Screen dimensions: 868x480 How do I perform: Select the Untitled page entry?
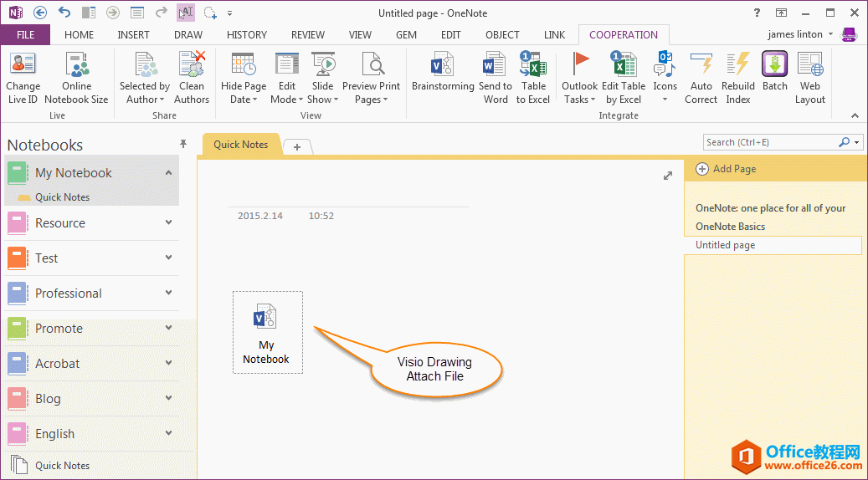(x=773, y=245)
